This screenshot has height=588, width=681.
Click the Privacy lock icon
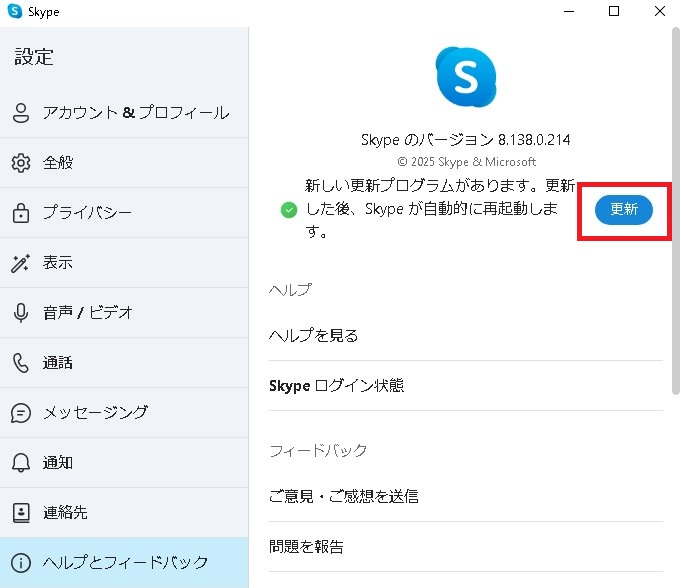pos(21,213)
